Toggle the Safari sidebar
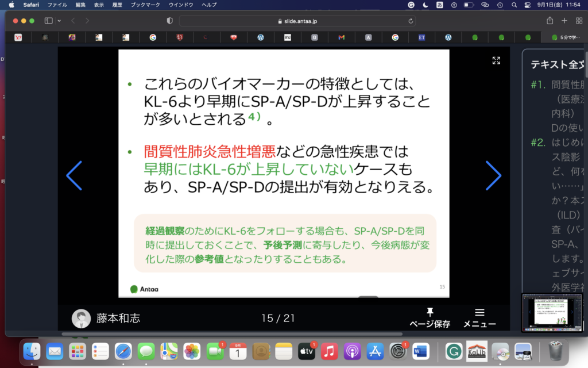Image resolution: width=588 pixels, height=368 pixels. [48, 21]
